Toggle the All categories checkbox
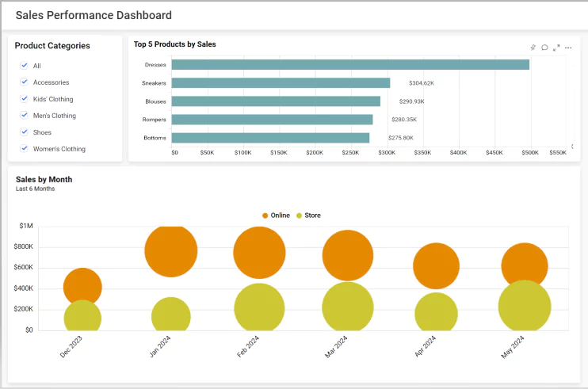This screenshot has width=588, height=389. tap(25, 66)
